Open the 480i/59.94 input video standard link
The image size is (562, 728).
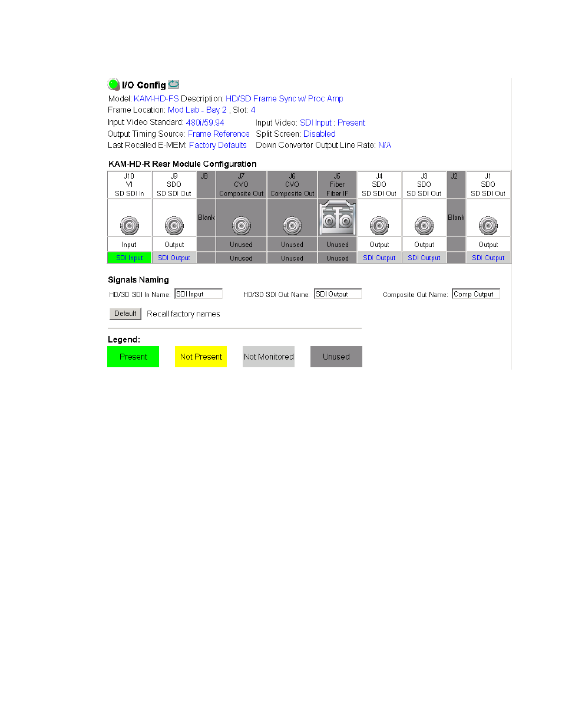205,123
